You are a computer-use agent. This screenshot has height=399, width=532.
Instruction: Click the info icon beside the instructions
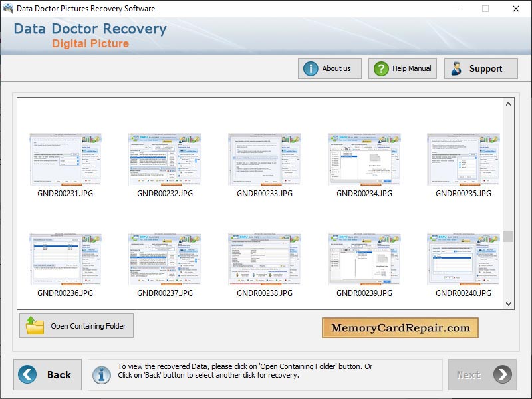pyautogui.click(x=101, y=374)
